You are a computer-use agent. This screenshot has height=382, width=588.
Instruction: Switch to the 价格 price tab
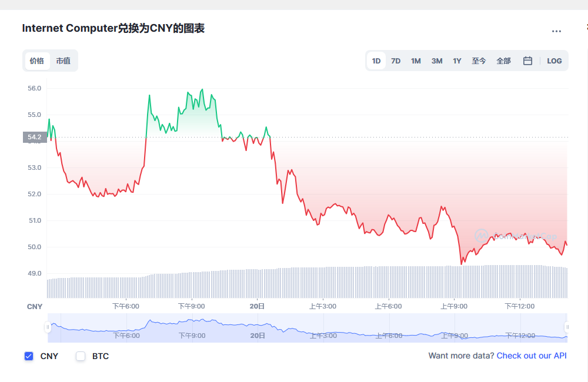(37, 61)
